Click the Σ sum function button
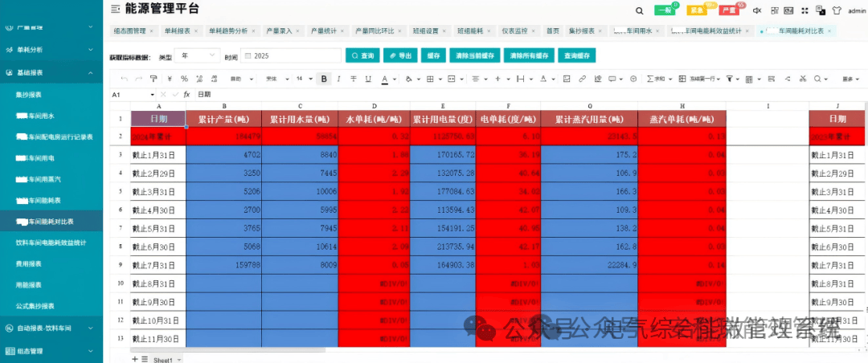 click(656, 80)
